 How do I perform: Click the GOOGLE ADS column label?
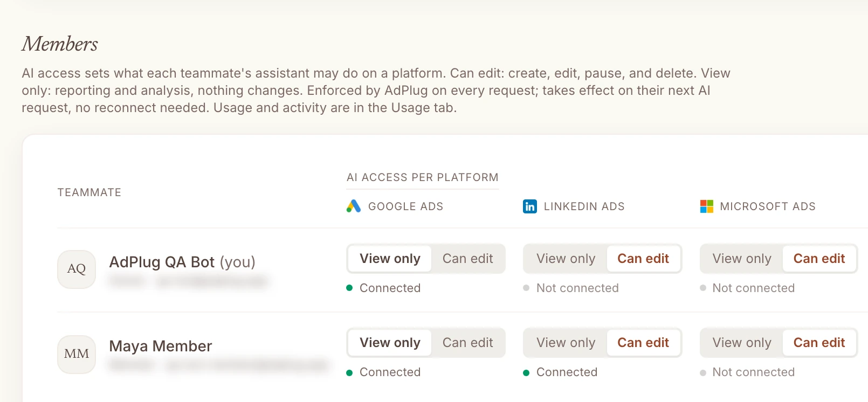tap(405, 206)
